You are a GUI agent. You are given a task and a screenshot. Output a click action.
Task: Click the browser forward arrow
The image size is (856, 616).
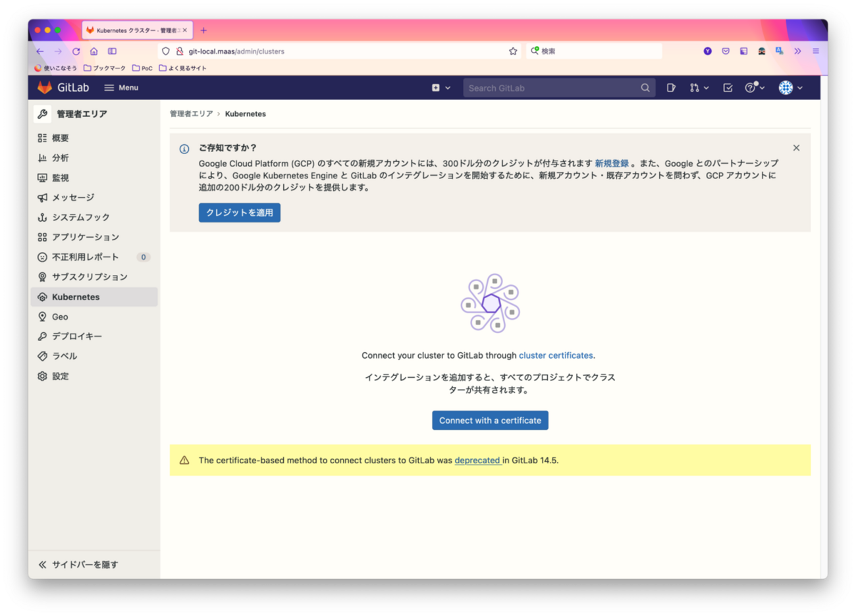pos(58,51)
